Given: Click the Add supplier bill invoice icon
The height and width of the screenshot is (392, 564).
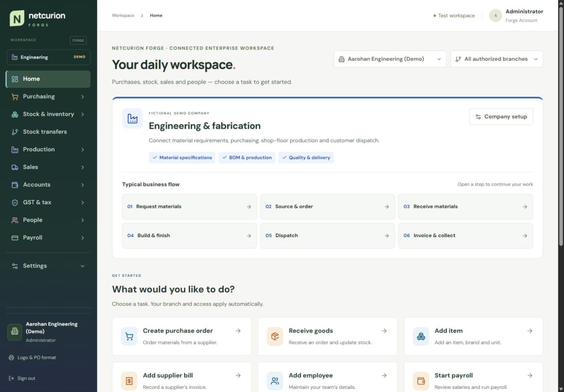Looking at the screenshot, I should pyautogui.click(x=129, y=381).
